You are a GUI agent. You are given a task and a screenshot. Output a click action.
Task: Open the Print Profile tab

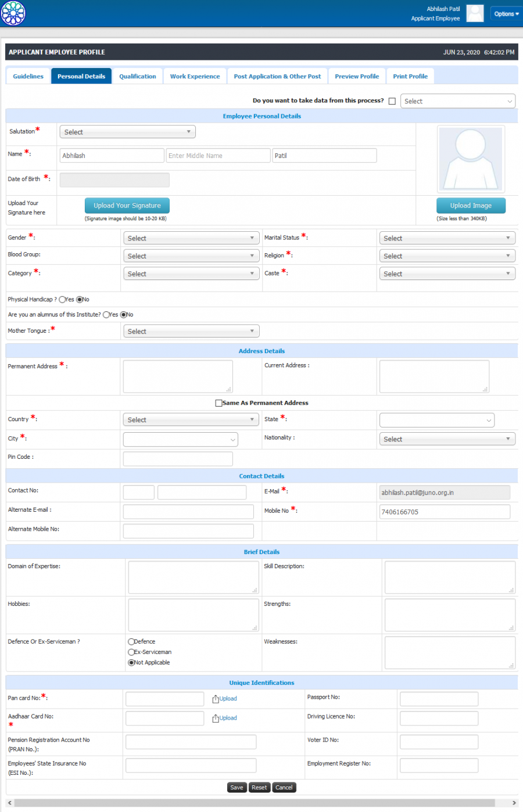coord(410,76)
